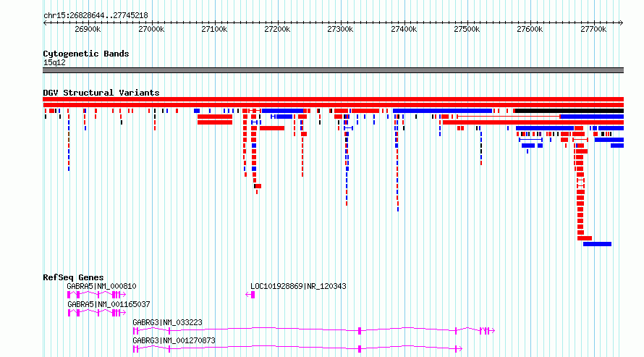The width and height of the screenshot is (644, 357).
Task: Click the long blue variant bar spanning 27400k–27500k
Action: click(442, 111)
